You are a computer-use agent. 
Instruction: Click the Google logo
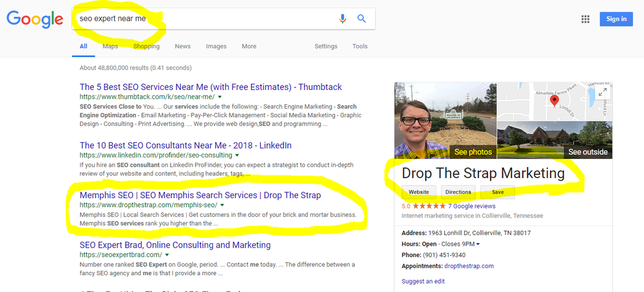[35, 19]
